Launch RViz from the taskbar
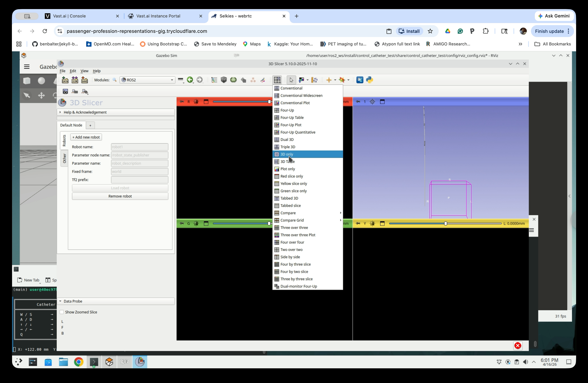Viewport: 588px width, 383px height. [x=125, y=362]
